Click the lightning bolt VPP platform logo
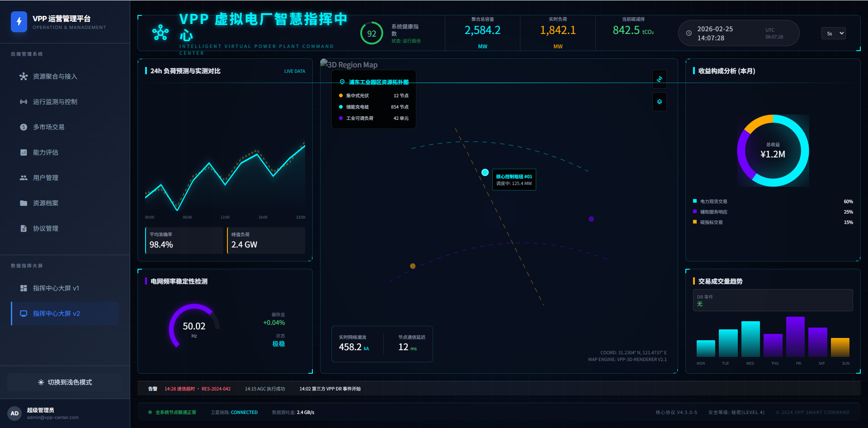 pos(19,22)
